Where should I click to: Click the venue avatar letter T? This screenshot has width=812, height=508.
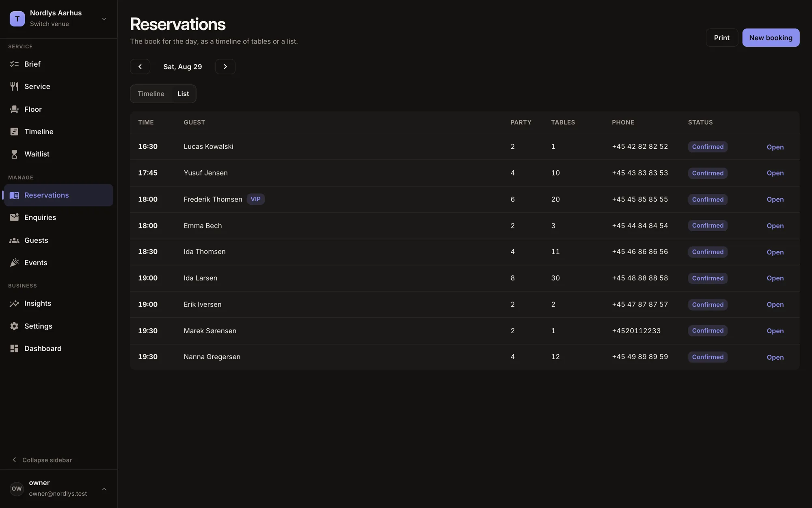[17, 19]
